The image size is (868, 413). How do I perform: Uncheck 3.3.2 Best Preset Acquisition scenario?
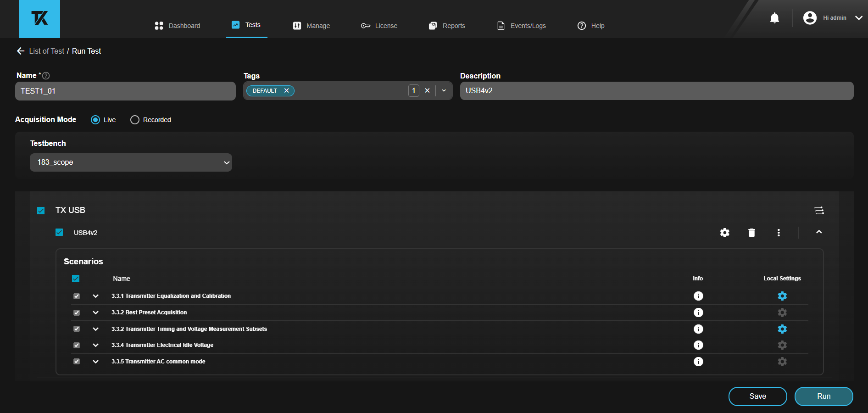pyautogui.click(x=77, y=313)
